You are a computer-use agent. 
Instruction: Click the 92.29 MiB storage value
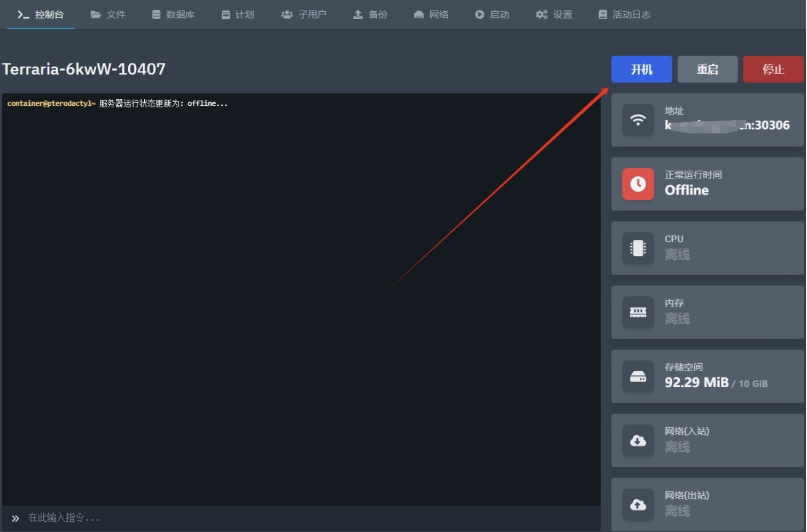696,382
